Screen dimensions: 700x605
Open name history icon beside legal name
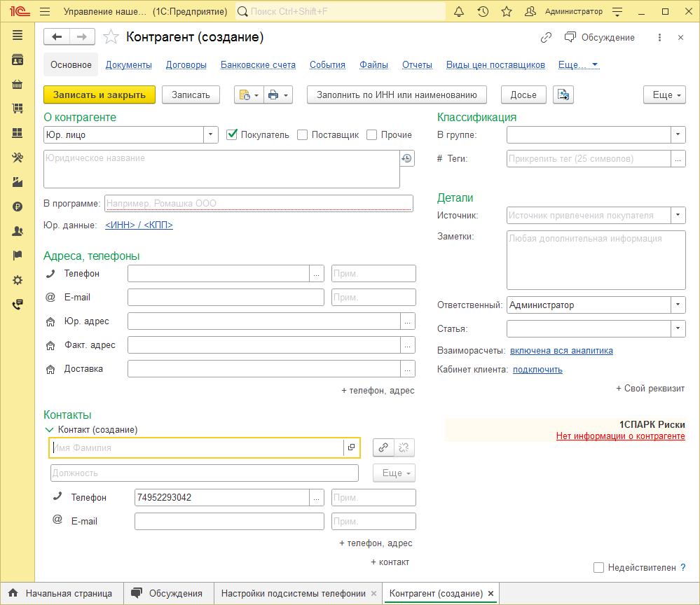[x=406, y=159]
